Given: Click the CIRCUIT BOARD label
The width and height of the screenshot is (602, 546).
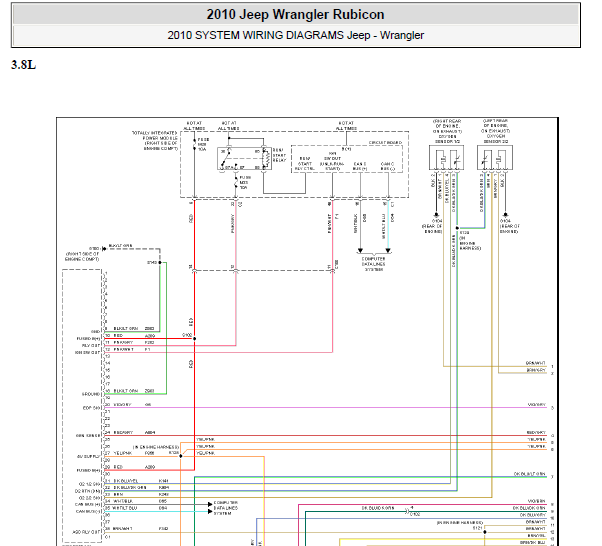Looking at the screenshot, I should [x=385, y=142].
